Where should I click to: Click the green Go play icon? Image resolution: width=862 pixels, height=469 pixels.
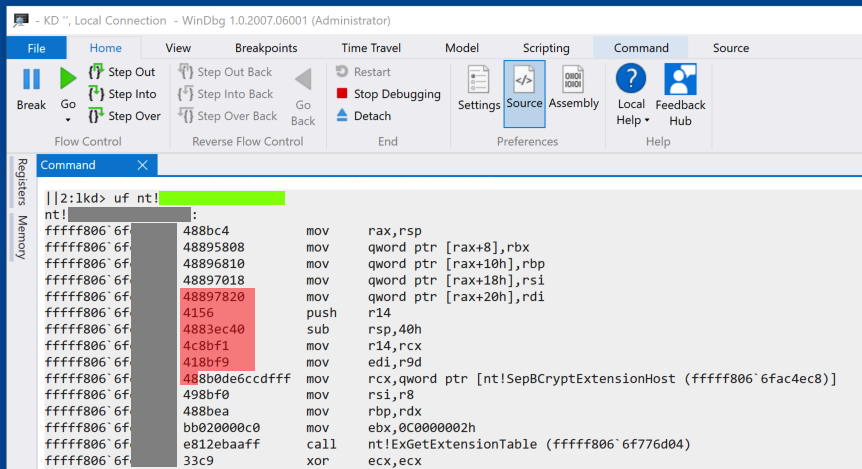click(x=68, y=79)
